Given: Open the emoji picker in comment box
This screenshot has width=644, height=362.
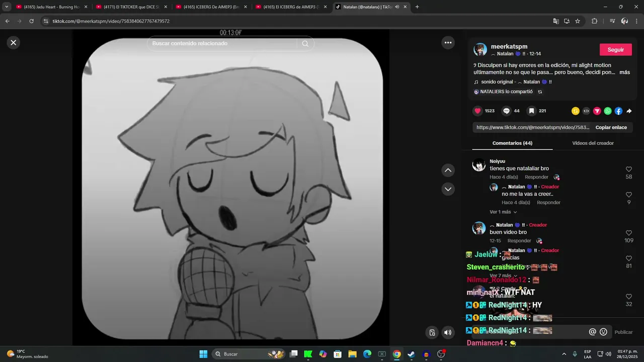Looking at the screenshot, I should coord(603,332).
